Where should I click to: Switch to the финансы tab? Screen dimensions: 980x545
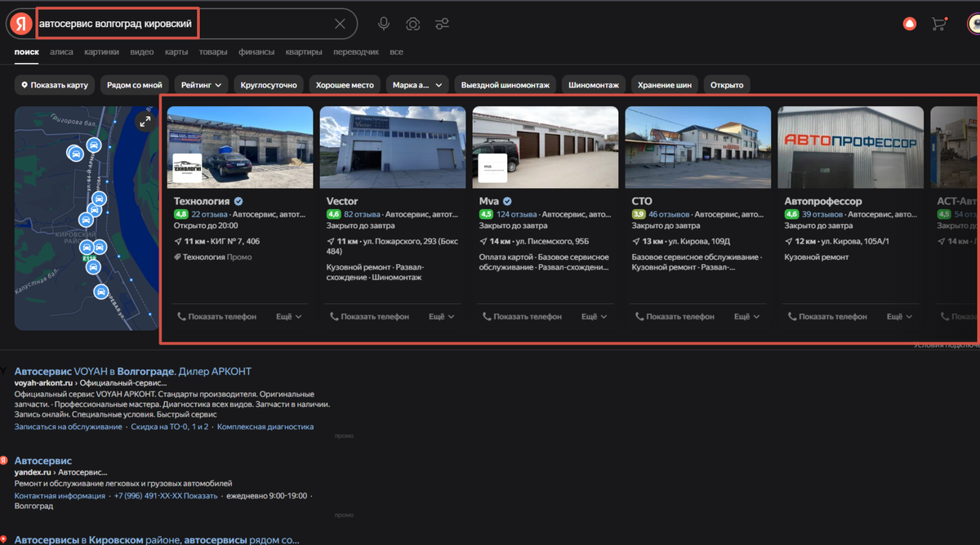pyautogui.click(x=256, y=52)
